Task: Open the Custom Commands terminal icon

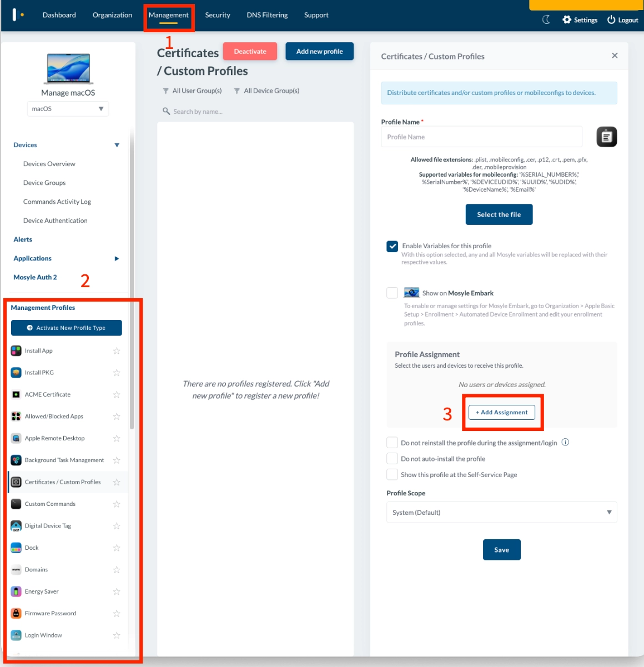Action: (x=16, y=504)
